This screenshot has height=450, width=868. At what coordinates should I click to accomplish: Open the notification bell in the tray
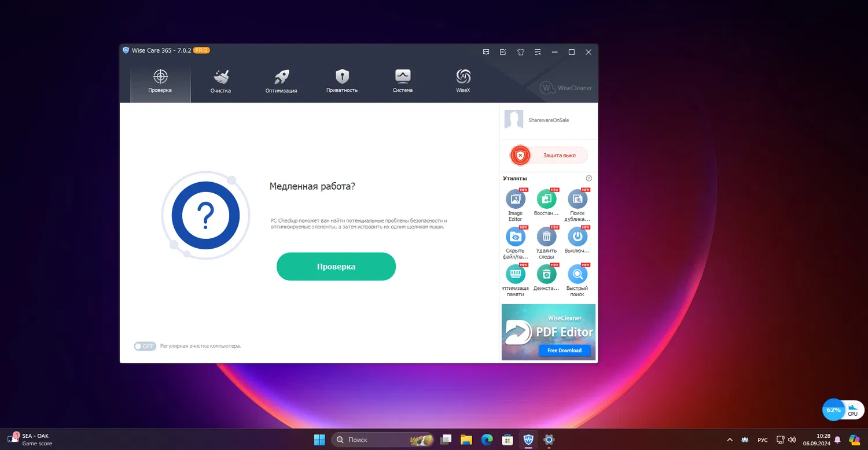[x=837, y=440]
